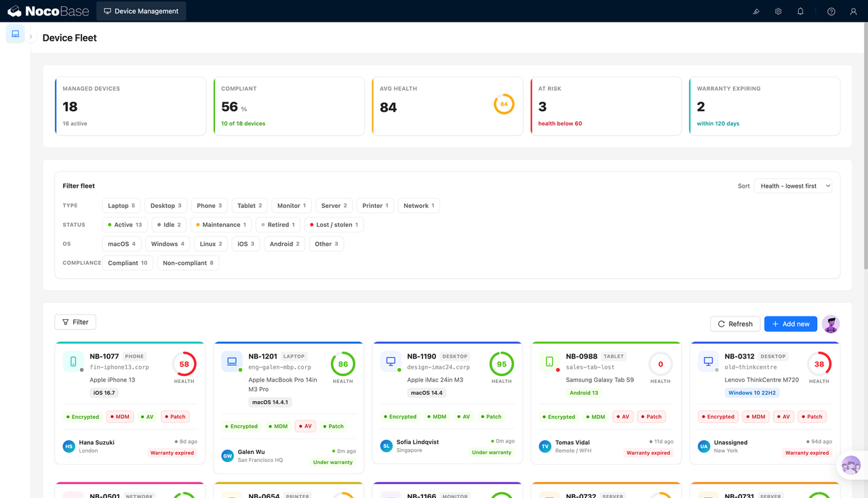Toggle the Retired status filter chip
This screenshot has width=868, height=498.
[278, 224]
